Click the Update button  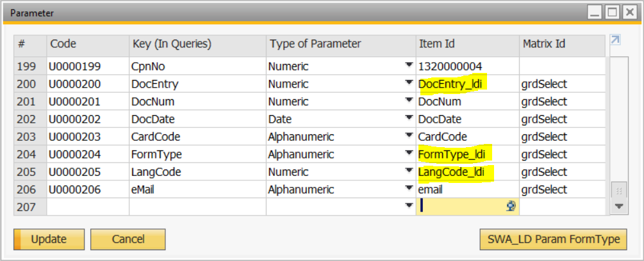tap(49, 239)
